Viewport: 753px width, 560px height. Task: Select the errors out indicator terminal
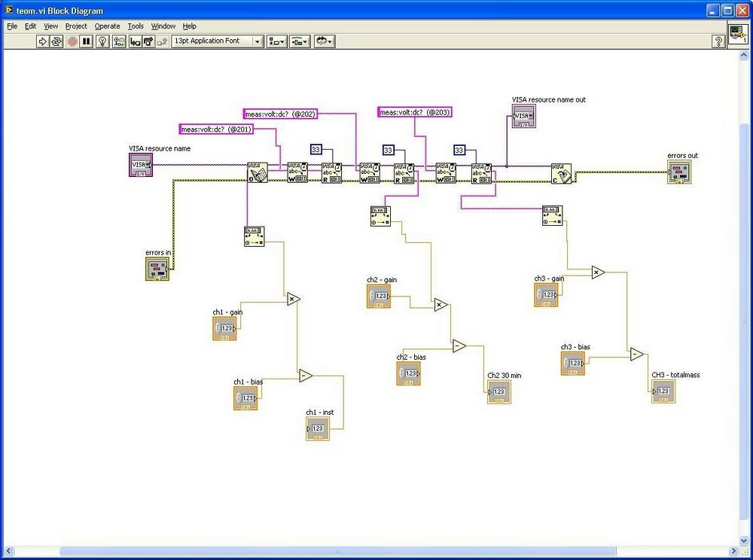pos(680,171)
